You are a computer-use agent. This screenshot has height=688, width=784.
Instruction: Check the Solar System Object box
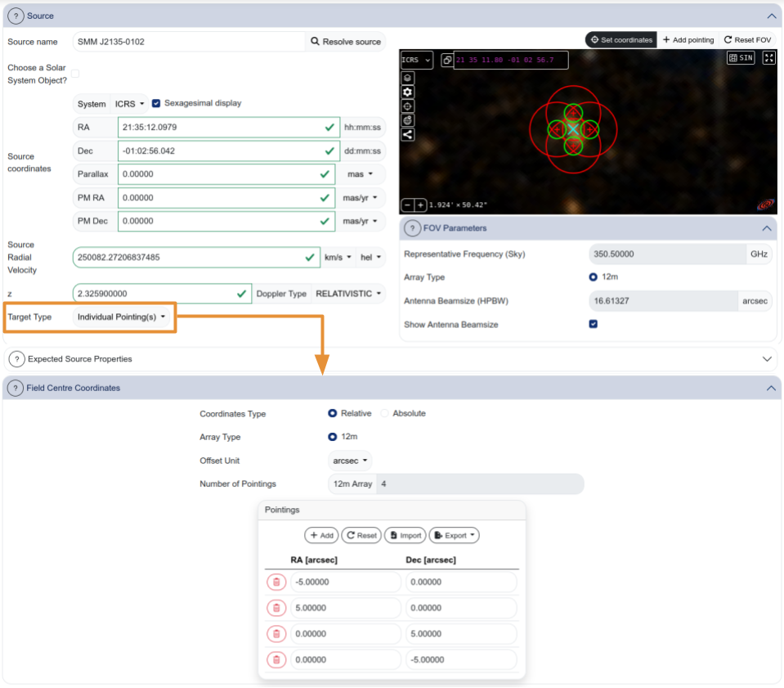[75, 74]
